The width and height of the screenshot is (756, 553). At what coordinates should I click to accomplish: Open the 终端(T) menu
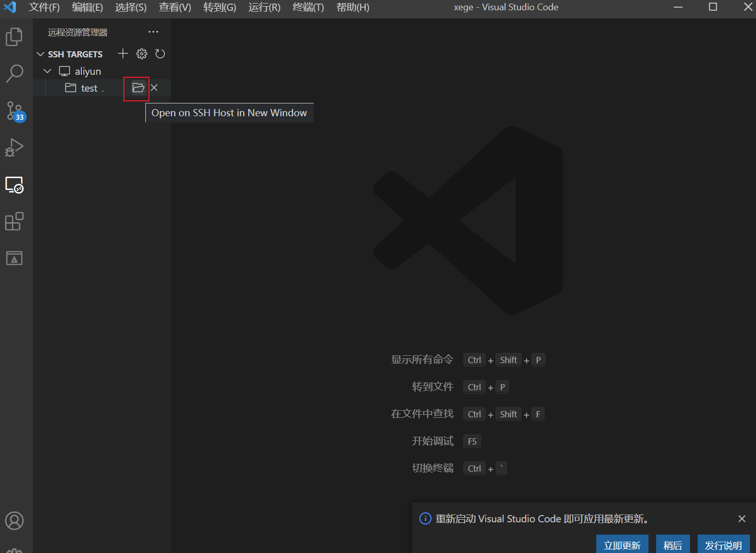(x=309, y=7)
